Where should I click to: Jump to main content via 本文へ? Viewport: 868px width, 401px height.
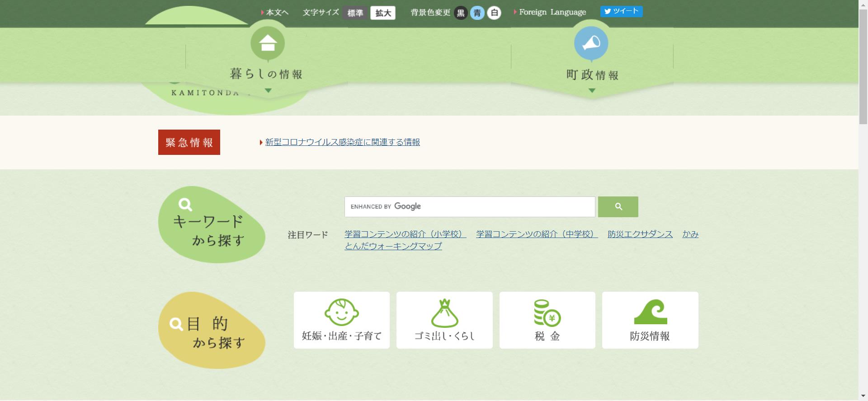coord(277,13)
